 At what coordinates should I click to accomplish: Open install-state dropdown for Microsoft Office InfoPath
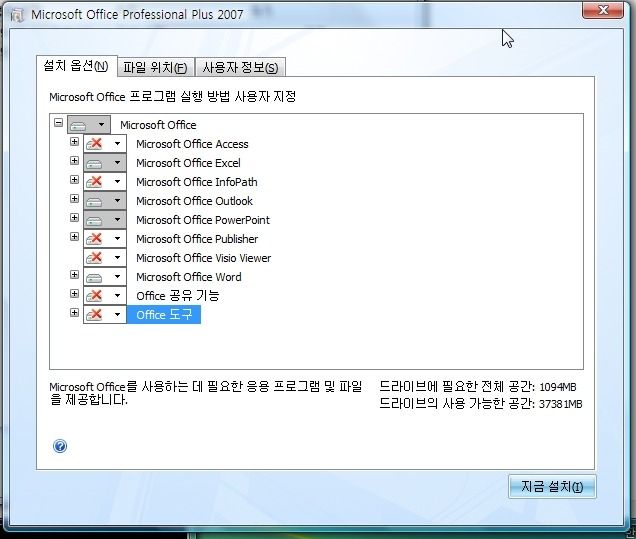(x=105, y=182)
